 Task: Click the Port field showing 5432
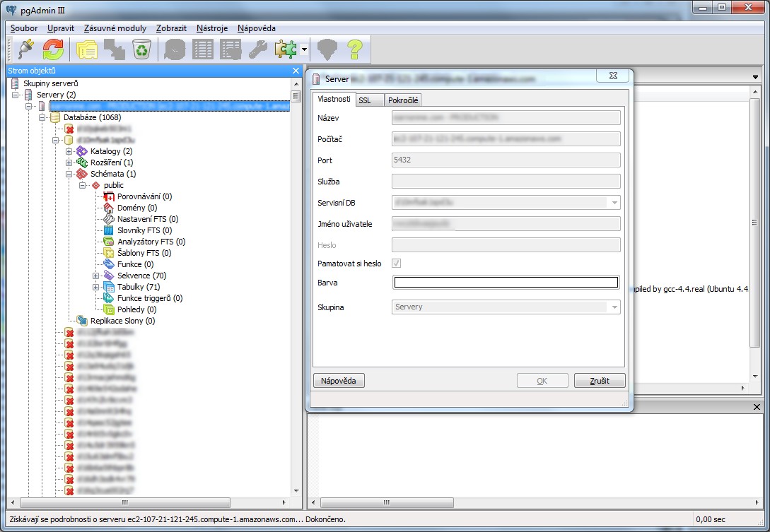tap(506, 160)
